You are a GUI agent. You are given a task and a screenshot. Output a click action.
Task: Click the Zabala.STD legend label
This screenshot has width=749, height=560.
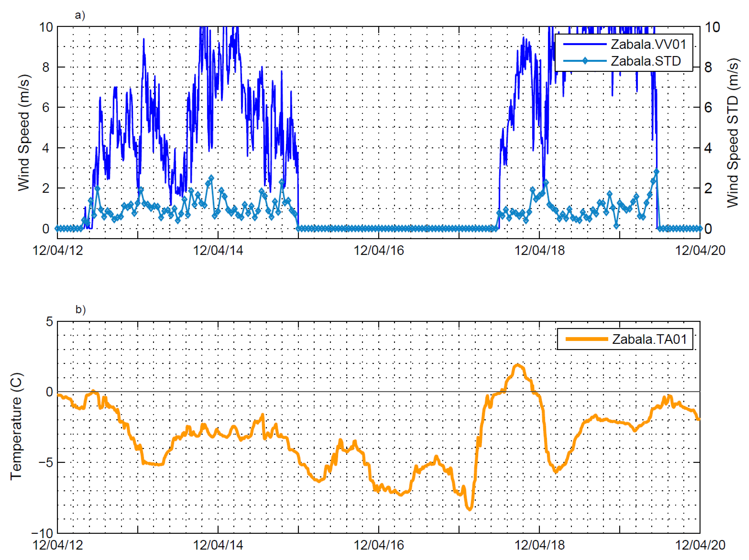point(646,61)
